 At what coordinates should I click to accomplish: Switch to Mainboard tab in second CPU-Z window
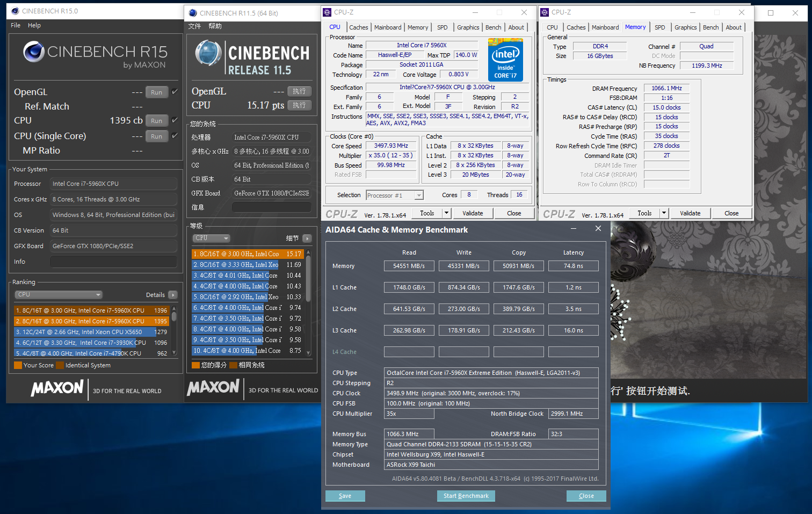click(x=605, y=27)
